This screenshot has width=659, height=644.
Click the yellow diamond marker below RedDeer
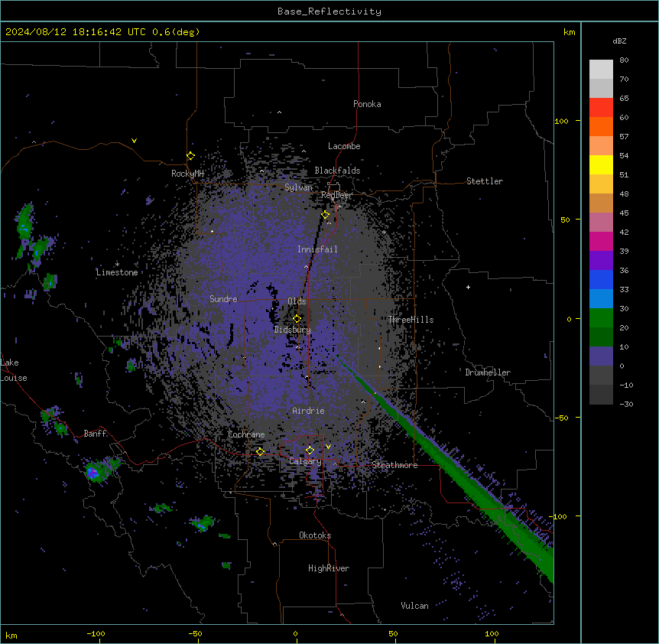point(325,215)
